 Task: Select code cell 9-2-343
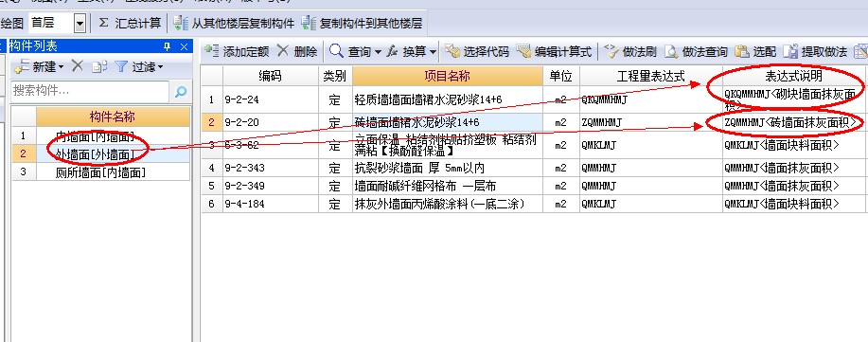point(271,168)
